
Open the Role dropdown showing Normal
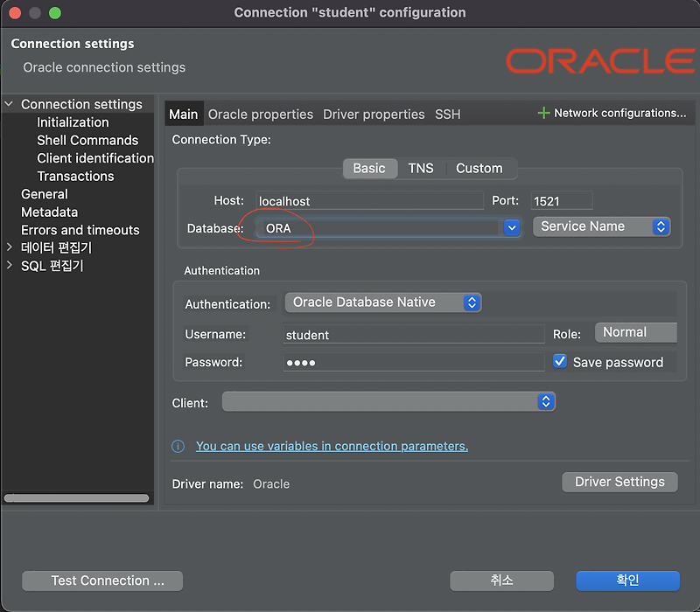coord(636,332)
